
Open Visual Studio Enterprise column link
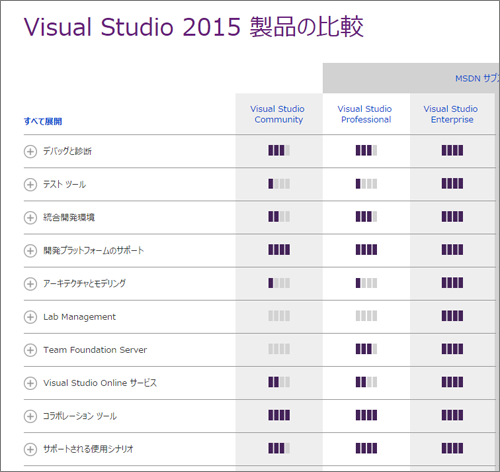(451, 114)
